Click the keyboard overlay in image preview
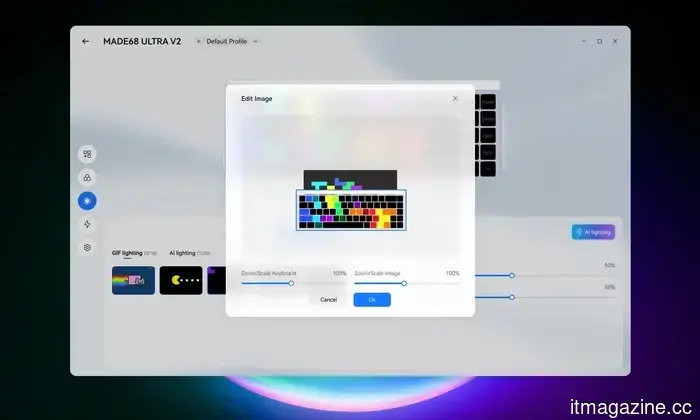The width and height of the screenshot is (700, 420). (x=351, y=210)
